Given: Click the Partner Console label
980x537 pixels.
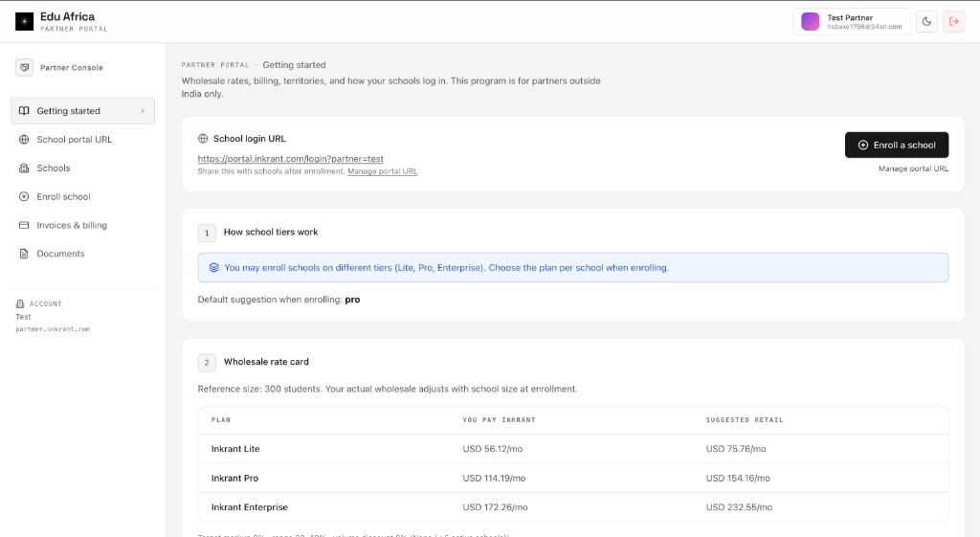Looking at the screenshot, I should 72,68.
